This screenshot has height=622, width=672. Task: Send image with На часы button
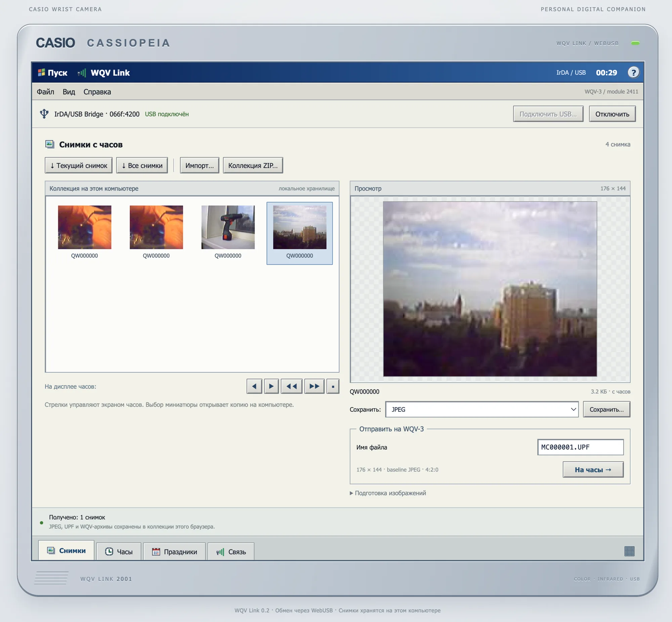point(593,470)
